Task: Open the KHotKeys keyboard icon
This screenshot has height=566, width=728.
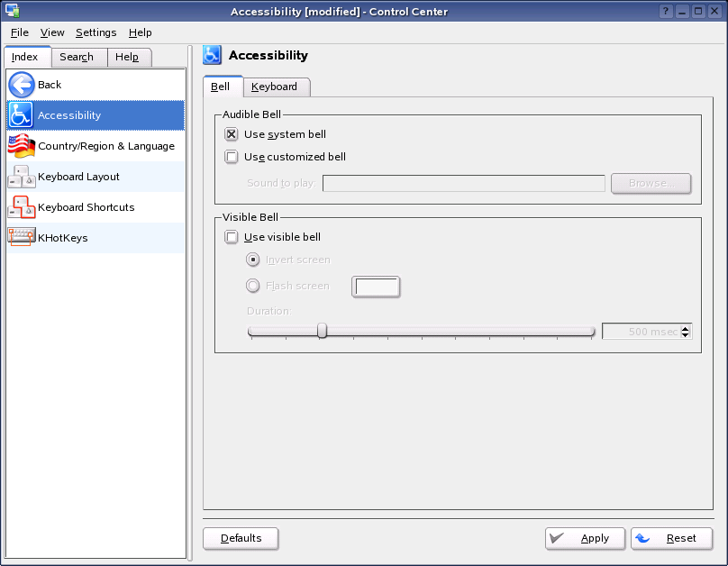Action: [x=22, y=237]
